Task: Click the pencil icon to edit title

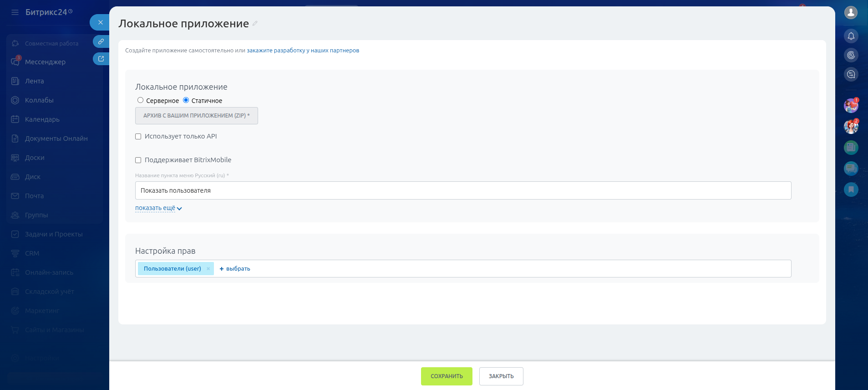Action: (x=255, y=24)
